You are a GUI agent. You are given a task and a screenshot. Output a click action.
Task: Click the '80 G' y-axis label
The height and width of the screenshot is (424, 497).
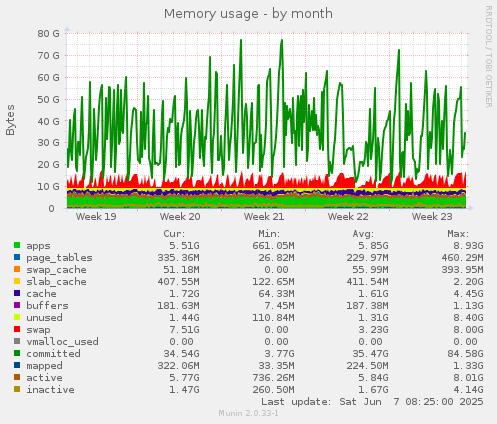[48, 33]
